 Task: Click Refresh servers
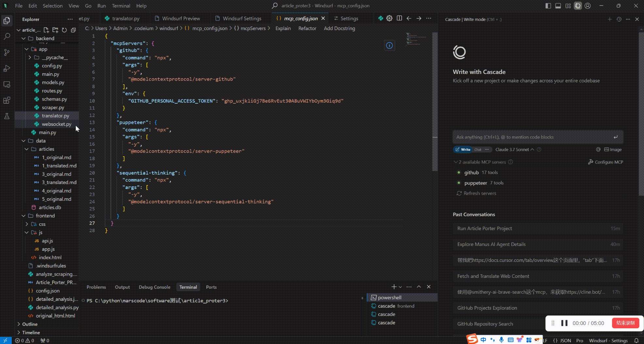coord(476,193)
